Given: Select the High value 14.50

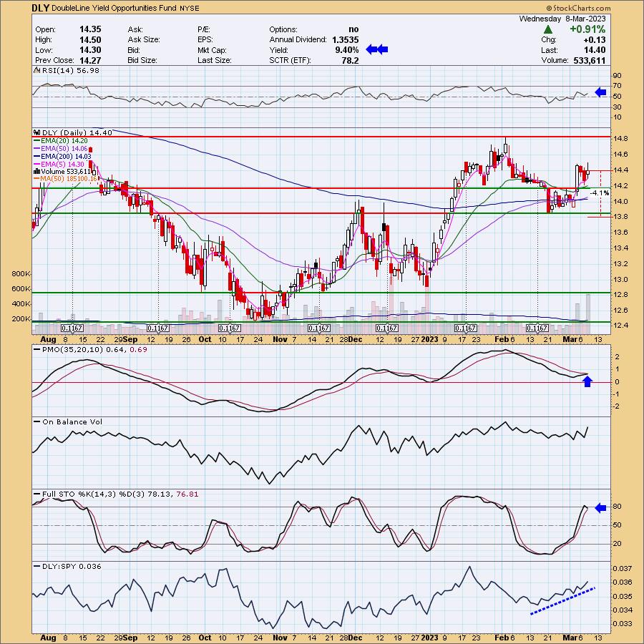Looking at the screenshot, I should click(90, 40).
